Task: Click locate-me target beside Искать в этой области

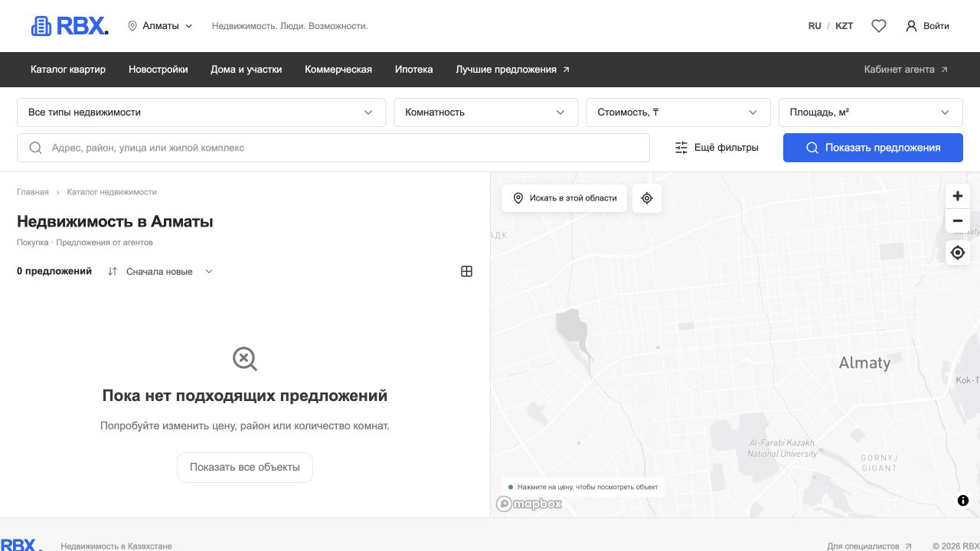Action: (647, 198)
